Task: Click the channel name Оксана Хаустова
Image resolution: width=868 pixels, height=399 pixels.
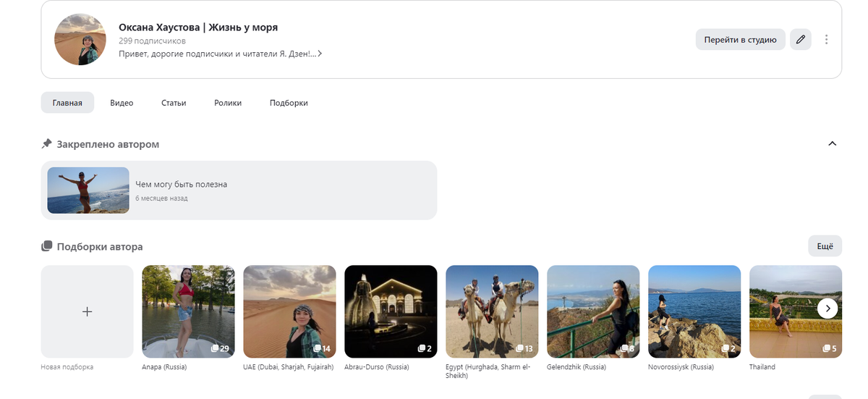Action: [198, 28]
